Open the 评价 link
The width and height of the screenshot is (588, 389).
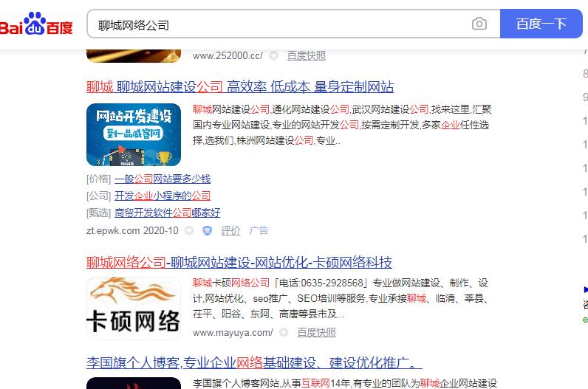230,230
